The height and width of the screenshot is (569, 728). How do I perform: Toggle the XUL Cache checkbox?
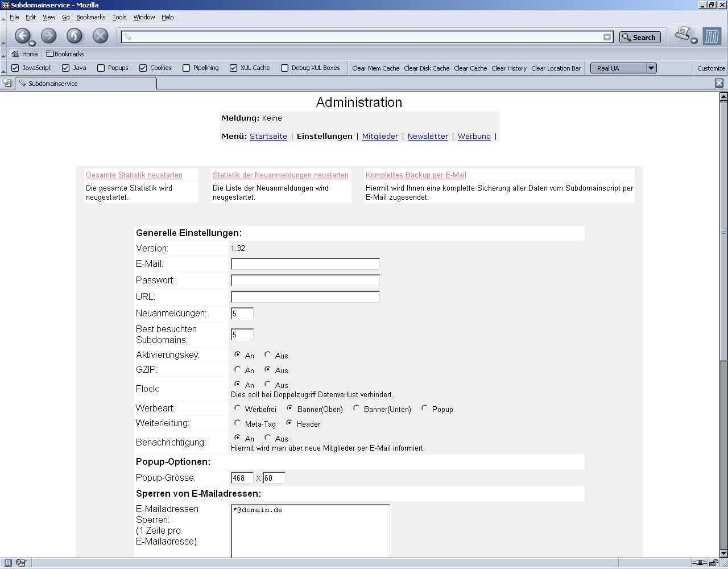pos(233,68)
